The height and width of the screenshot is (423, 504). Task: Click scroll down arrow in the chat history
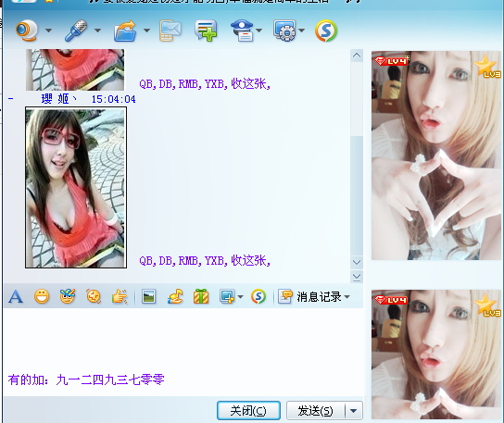(357, 262)
